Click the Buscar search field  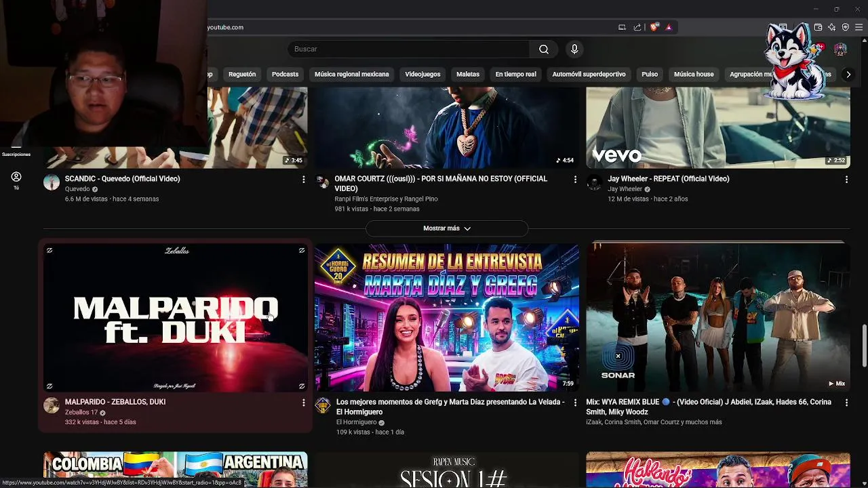click(409, 49)
